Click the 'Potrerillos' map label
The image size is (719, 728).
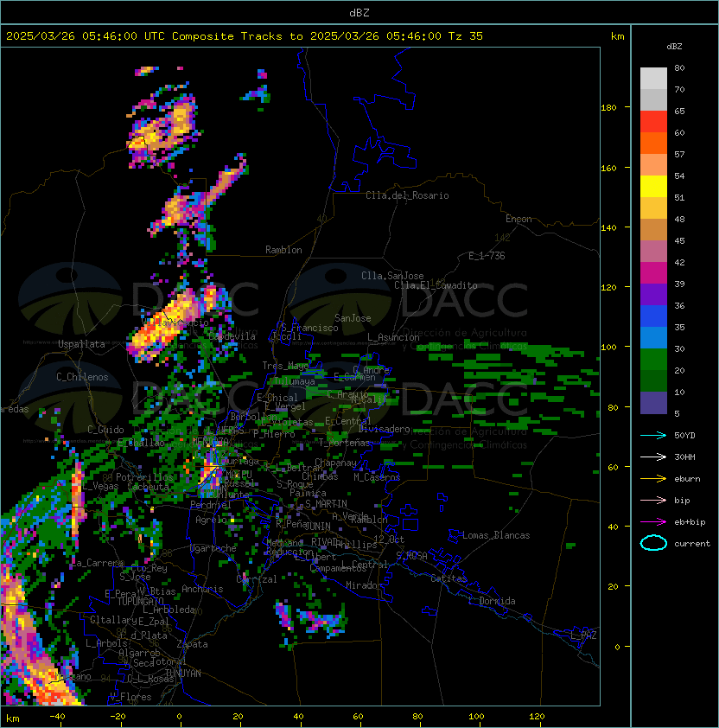[144, 476]
